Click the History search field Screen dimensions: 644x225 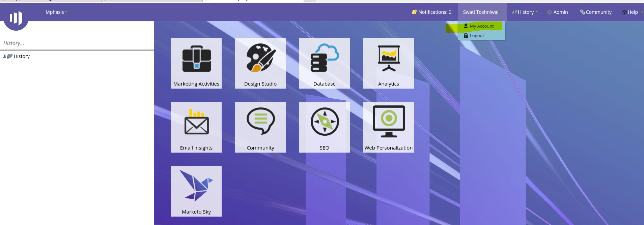[x=77, y=43]
